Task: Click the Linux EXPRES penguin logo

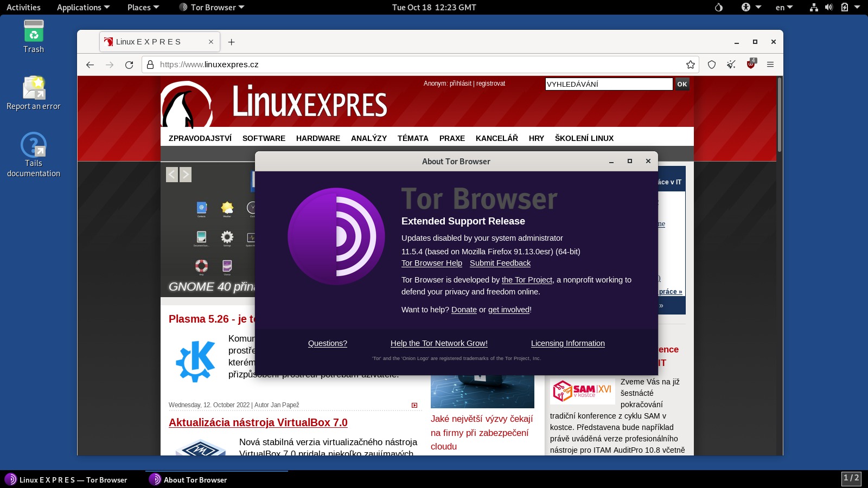Action: pyautogui.click(x=187, y=105)
